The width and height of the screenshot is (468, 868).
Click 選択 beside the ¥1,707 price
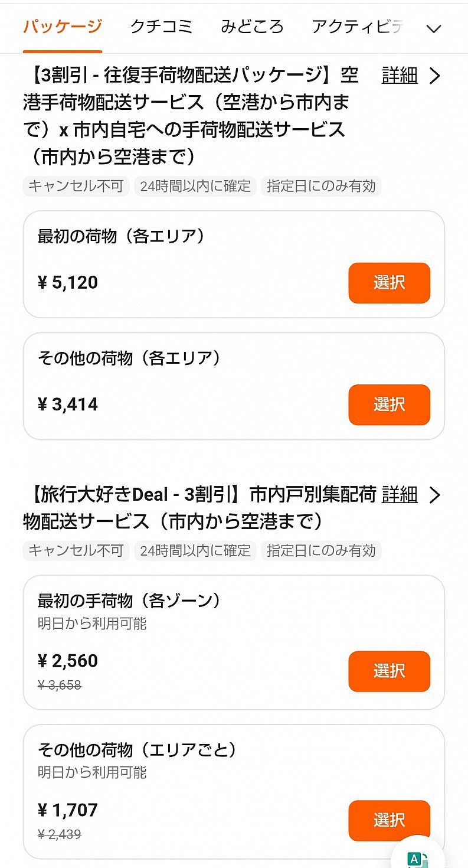point(389,820)
